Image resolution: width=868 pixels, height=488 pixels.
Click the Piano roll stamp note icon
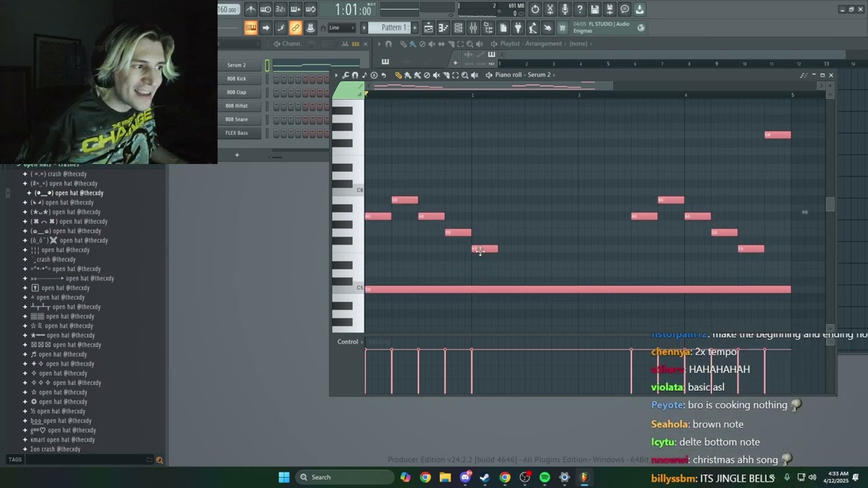click(364, 75)
